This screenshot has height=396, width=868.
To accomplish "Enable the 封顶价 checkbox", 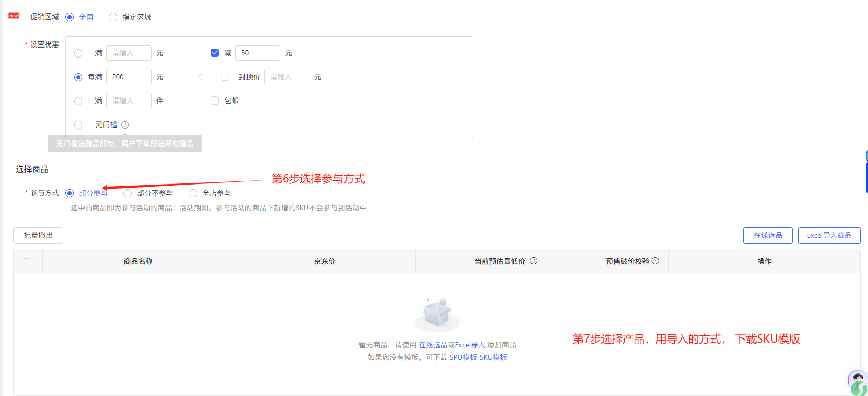I will 225,77.
